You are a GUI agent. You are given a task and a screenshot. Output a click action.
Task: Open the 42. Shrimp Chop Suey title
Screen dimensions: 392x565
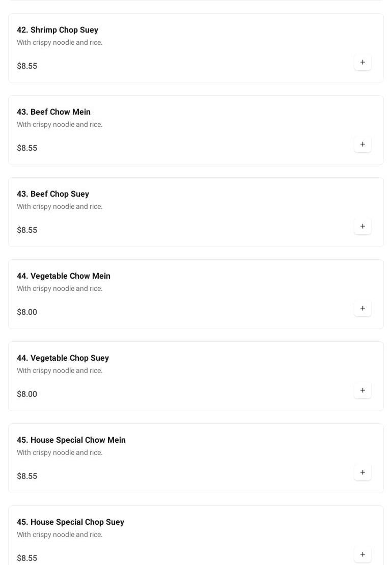click(x=58, y=30)
